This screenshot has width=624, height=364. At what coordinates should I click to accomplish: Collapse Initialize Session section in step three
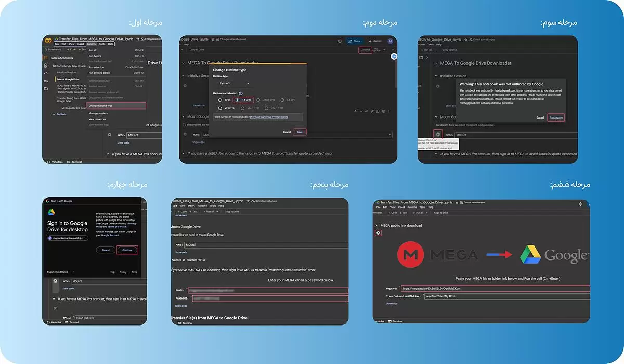436,76
